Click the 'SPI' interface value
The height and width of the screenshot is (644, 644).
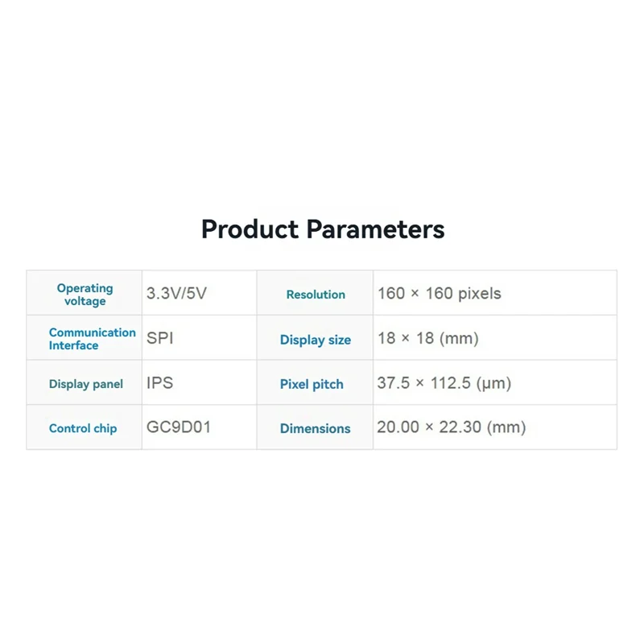159,338
